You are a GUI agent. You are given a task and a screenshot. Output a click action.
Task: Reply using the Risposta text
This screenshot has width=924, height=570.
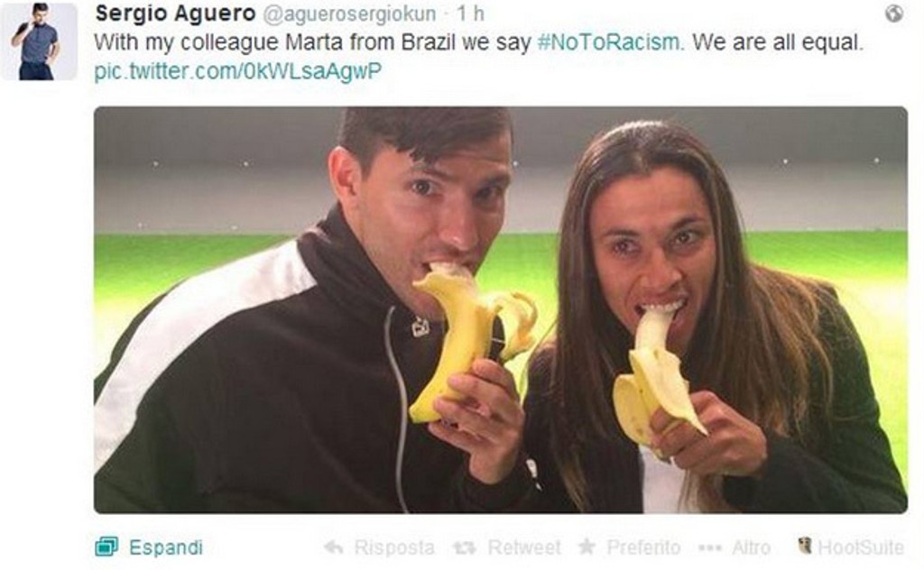coord(393,547)
